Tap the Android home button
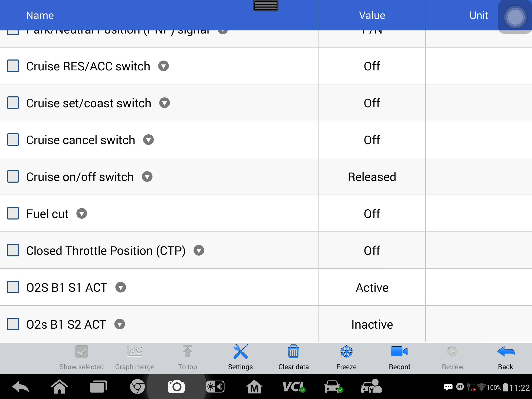Image resolution: width=532 pixels, height=399 pixels. coord(59,387)
